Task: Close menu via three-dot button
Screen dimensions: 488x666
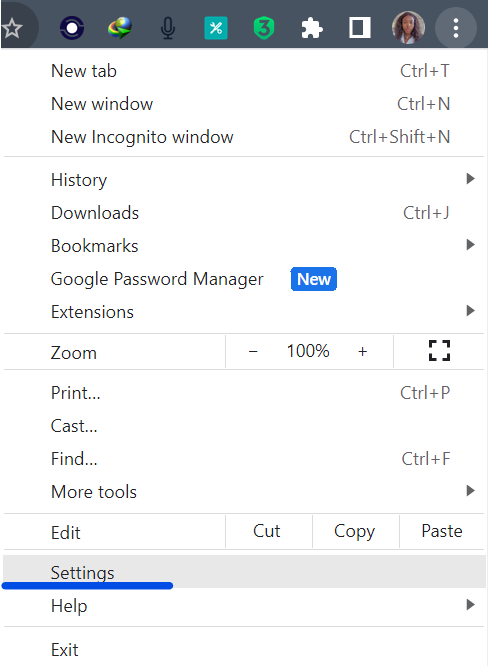Action: click(456, 28)
